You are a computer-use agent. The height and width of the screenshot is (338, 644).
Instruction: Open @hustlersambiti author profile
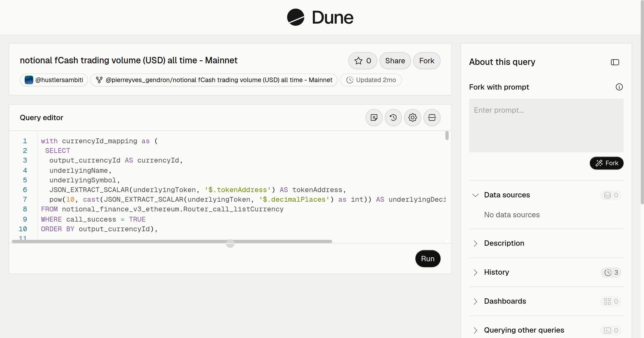(54, 80)
